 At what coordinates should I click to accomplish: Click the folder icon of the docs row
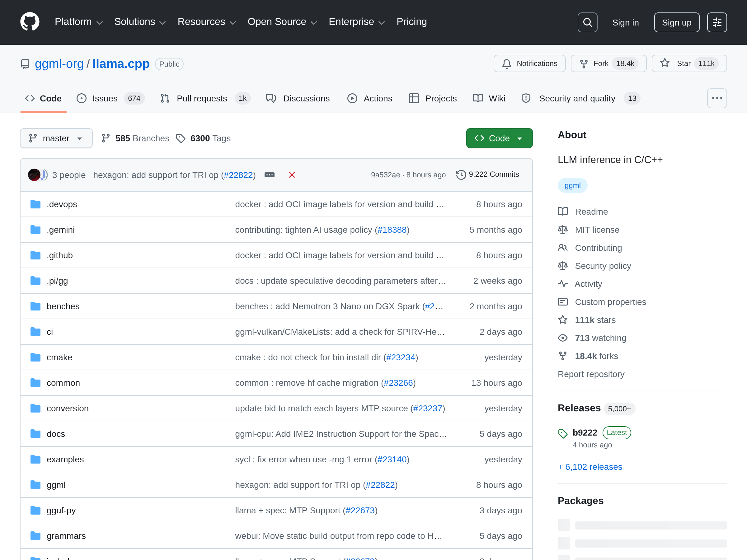coord(35,434)
